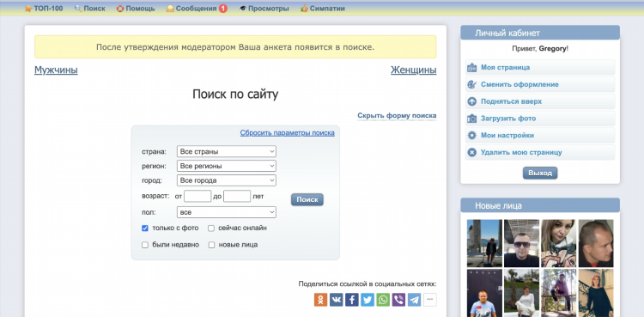Expand the 'Все регионы' region dropdown
The width and height of the screenshot is (644, 317).
pos(227,166)
